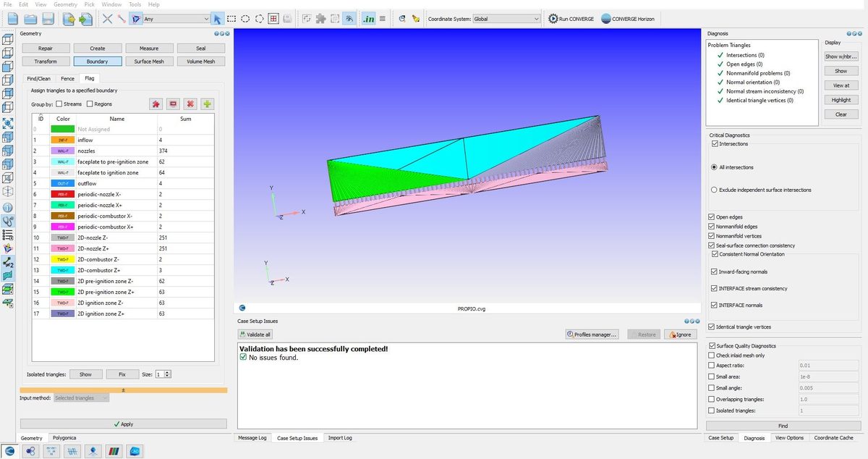The image size is (868, 459).
Task: Open the Input method Selected triangles dropdown
Action: click(81, 398)
